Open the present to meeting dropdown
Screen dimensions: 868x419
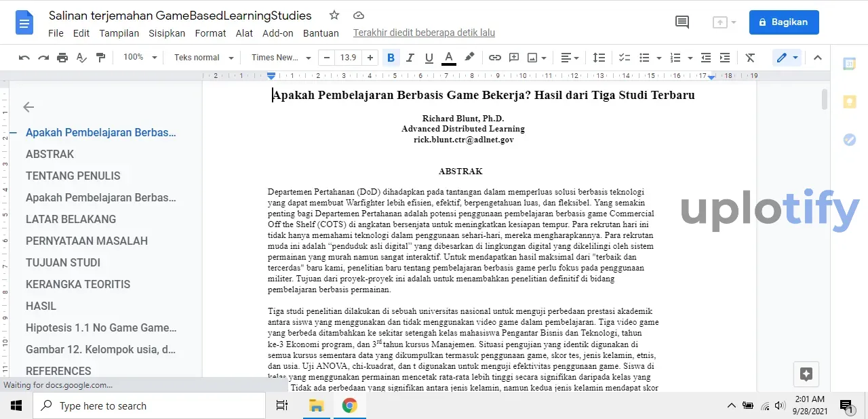pyautogui.click(x=725, y=22)
